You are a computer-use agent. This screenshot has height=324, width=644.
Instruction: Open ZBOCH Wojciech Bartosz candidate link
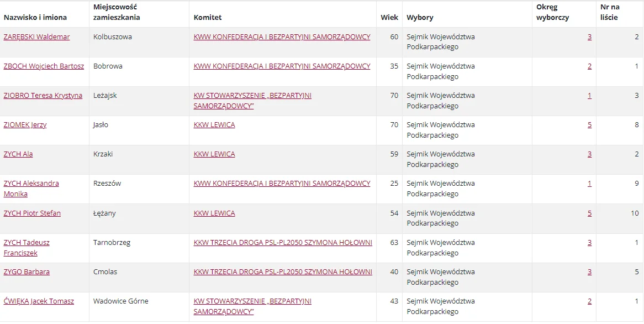point(44,66)
